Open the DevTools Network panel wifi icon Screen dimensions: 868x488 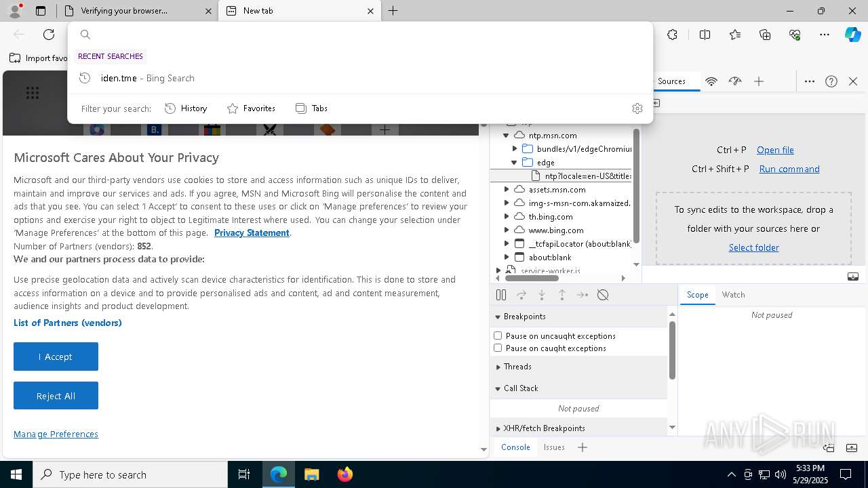coord(711,81)
